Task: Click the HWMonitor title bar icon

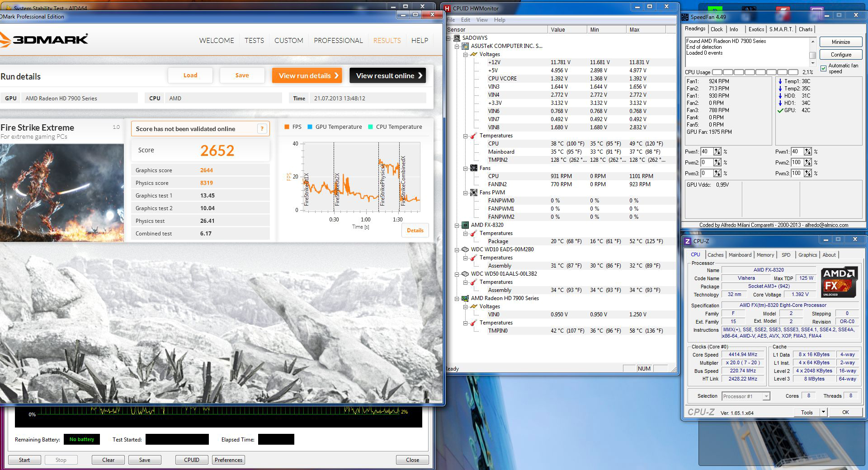Action: [x=448, y=8]
